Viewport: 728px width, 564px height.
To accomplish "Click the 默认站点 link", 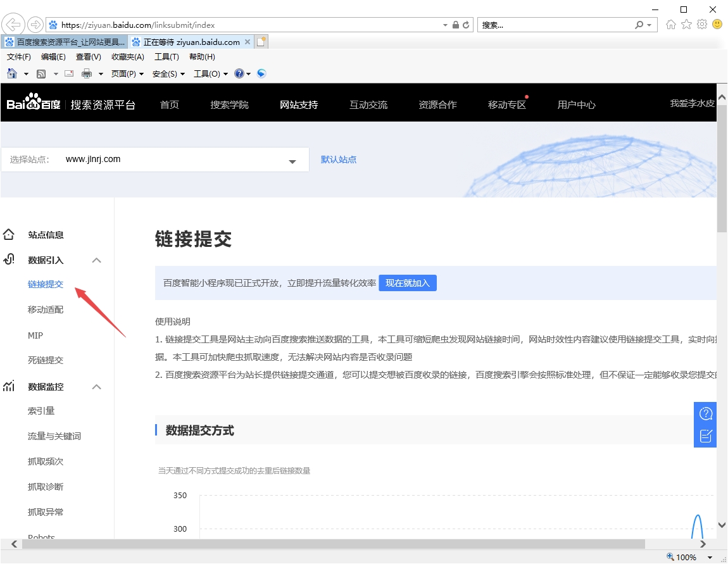I will [338, 160].
